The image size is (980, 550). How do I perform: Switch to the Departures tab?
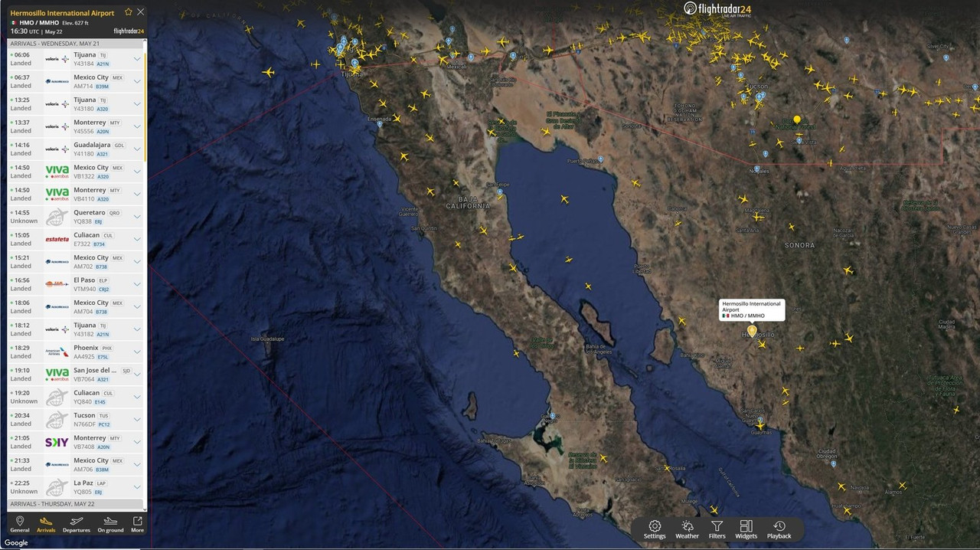[x=77, y=525]
